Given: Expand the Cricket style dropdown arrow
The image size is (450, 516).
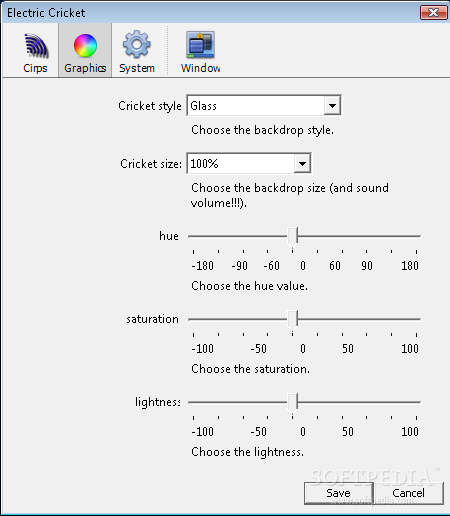Looking at the screenshot, I should tap(332, 106).
